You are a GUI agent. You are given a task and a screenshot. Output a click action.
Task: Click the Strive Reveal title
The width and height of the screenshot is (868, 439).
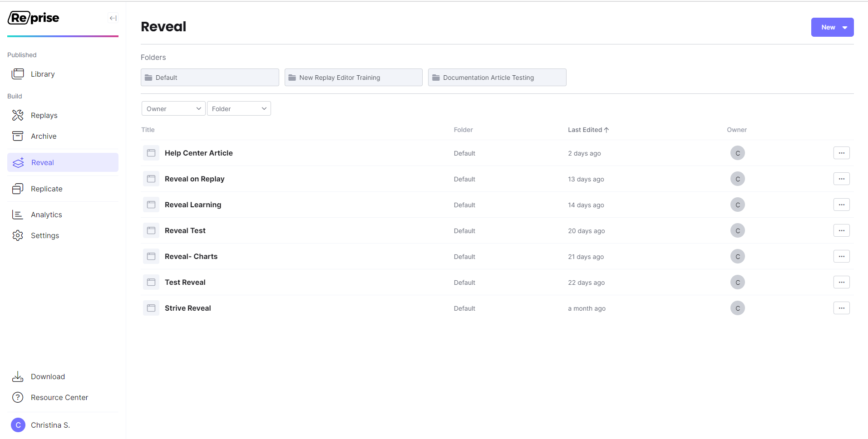coord(187,308)
